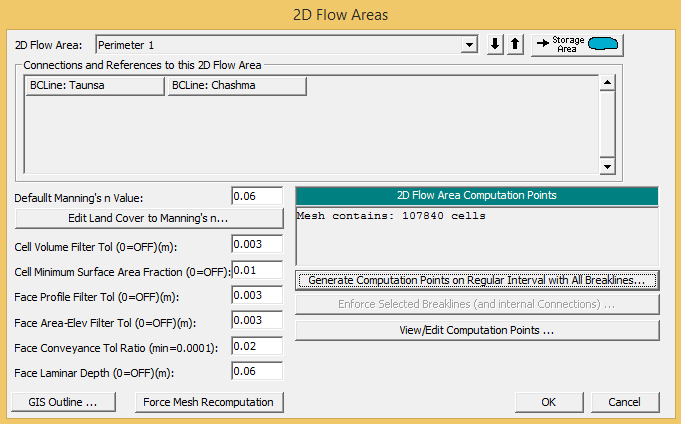
Task: Click the down arrow next to 2D Flow Area
Action: (496, 45)
